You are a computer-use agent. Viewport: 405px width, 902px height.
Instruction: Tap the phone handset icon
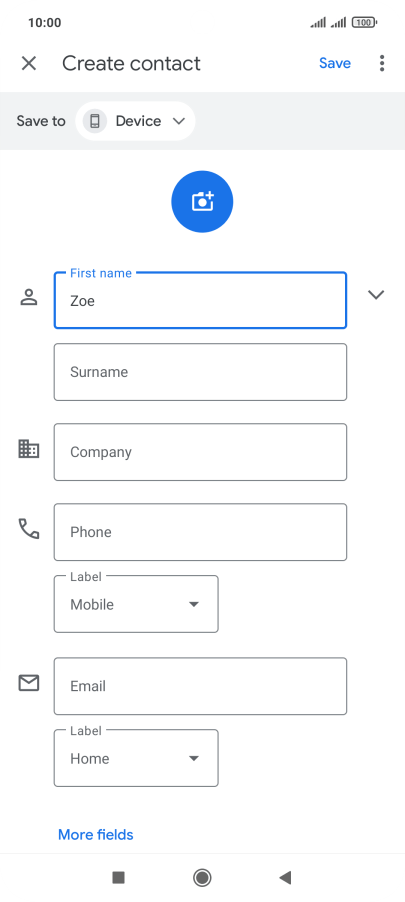(x=29, y=529)
